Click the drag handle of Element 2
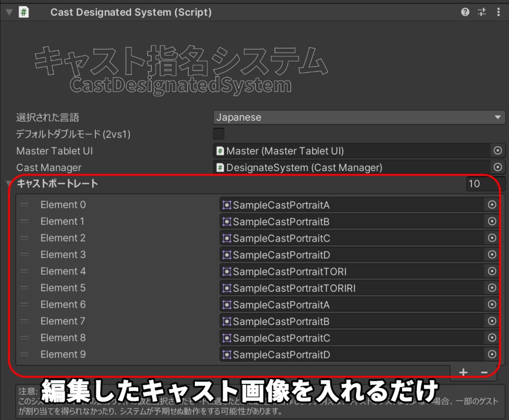This screenshot has width=509, height=420. click(24, 238)
